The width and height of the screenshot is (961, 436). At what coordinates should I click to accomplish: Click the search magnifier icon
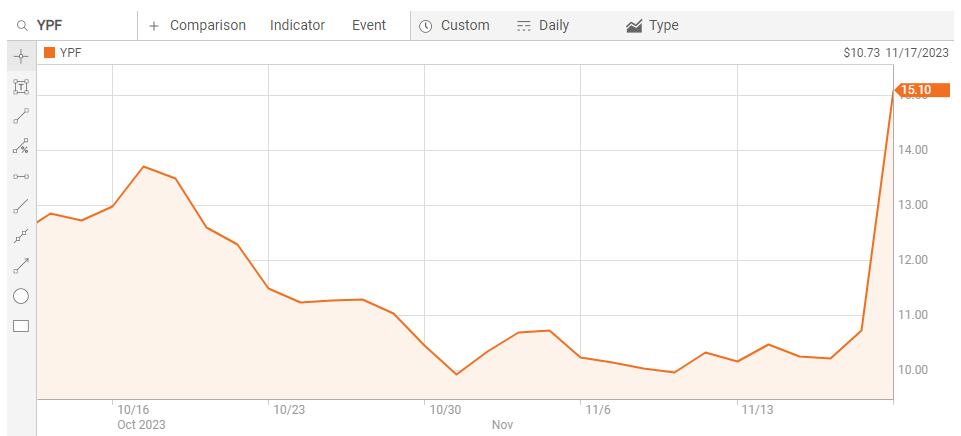(x=22, y=26)
